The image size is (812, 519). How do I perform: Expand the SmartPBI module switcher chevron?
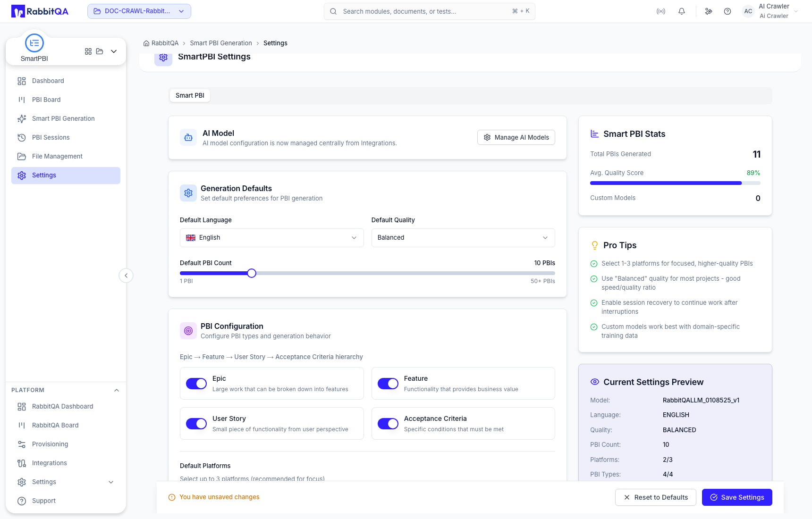114,51
